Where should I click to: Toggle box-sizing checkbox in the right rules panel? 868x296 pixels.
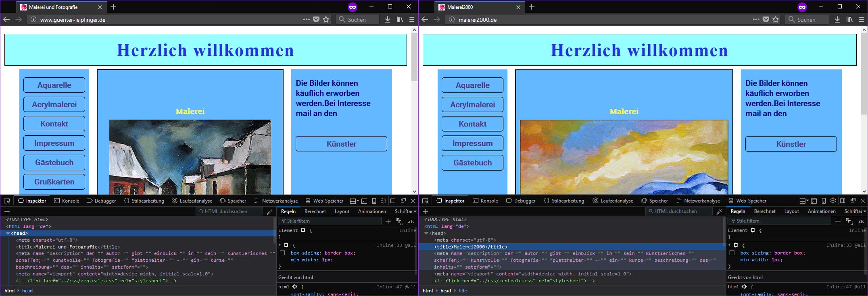pyautogui.click(x=732, y=253)
